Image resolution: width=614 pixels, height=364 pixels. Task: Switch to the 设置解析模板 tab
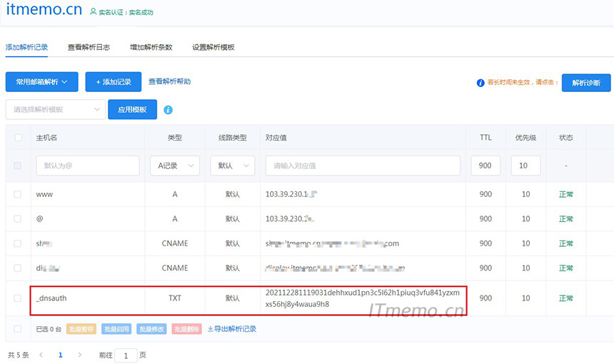tap(213, 47)
